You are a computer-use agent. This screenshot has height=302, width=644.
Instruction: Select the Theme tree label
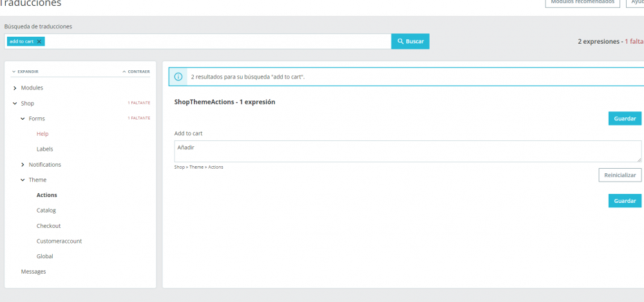click(37, 180)
